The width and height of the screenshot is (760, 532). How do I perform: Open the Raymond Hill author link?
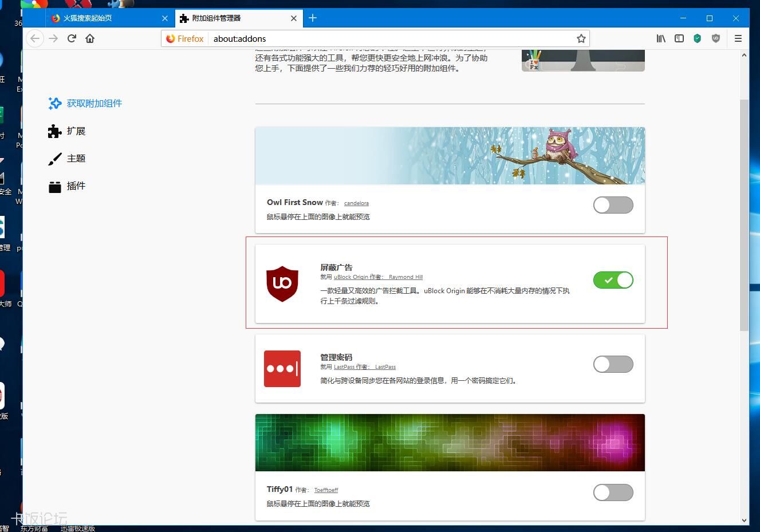coord(405,277)
